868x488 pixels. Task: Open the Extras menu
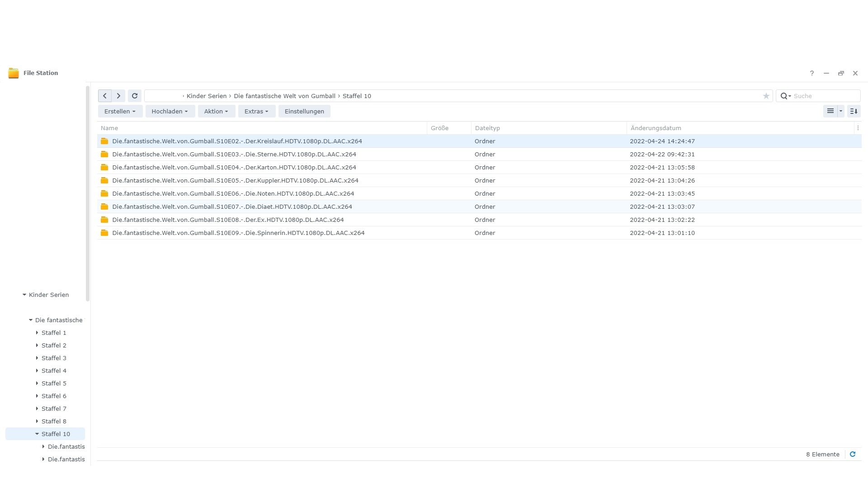click(x=256, y=111)
